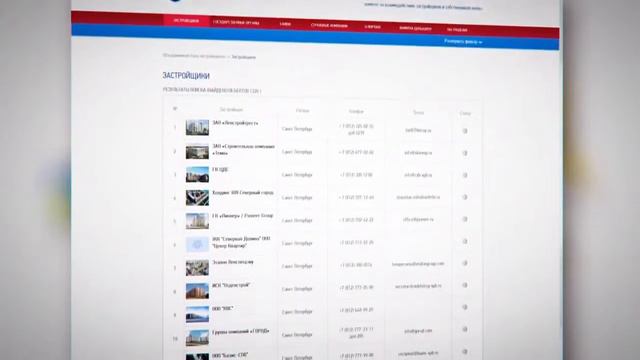Image resolution: width=640 pixels, height=360 pixels.
Task: Click email address in ЗАО «Ленстройтрест» row
Action: tap(418, 131)
